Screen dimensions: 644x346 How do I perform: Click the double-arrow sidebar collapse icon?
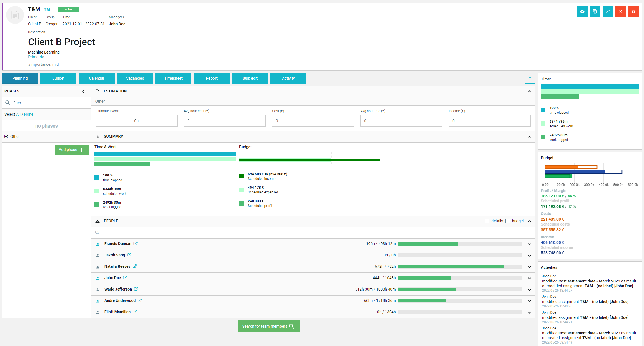click(530, 78)
